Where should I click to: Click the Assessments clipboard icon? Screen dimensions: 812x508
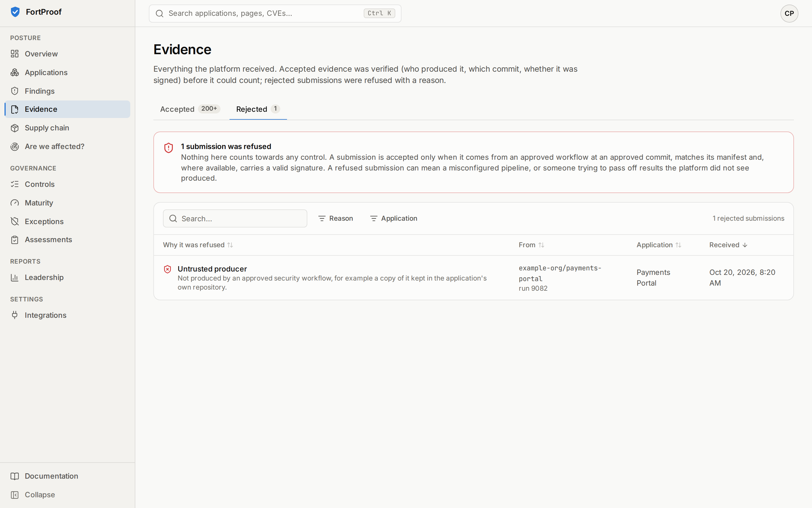coord(14,240)
